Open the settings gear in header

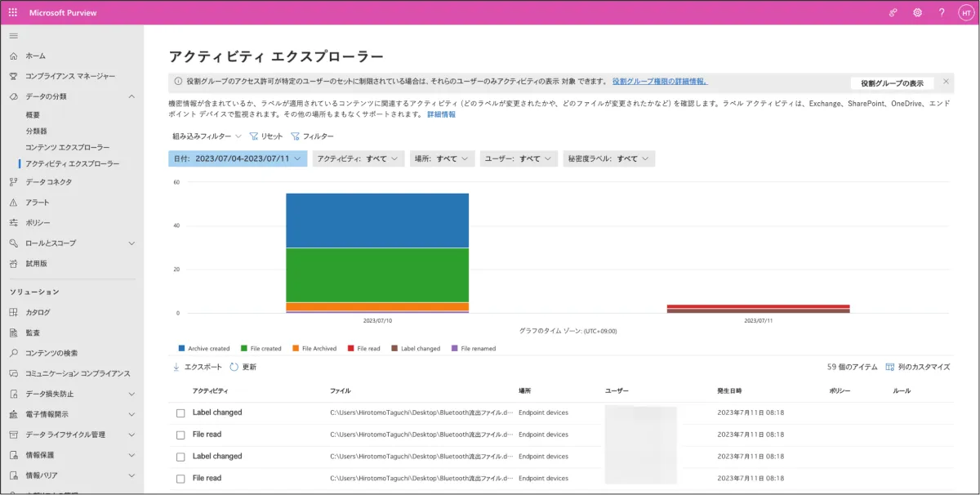(x=917, y=12)
